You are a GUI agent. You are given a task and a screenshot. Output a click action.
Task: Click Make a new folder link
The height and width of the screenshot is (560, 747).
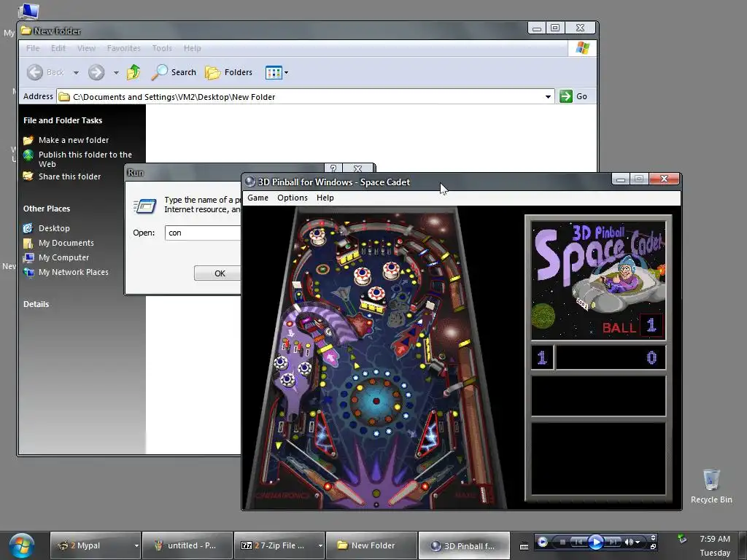[x=74, y=140]
